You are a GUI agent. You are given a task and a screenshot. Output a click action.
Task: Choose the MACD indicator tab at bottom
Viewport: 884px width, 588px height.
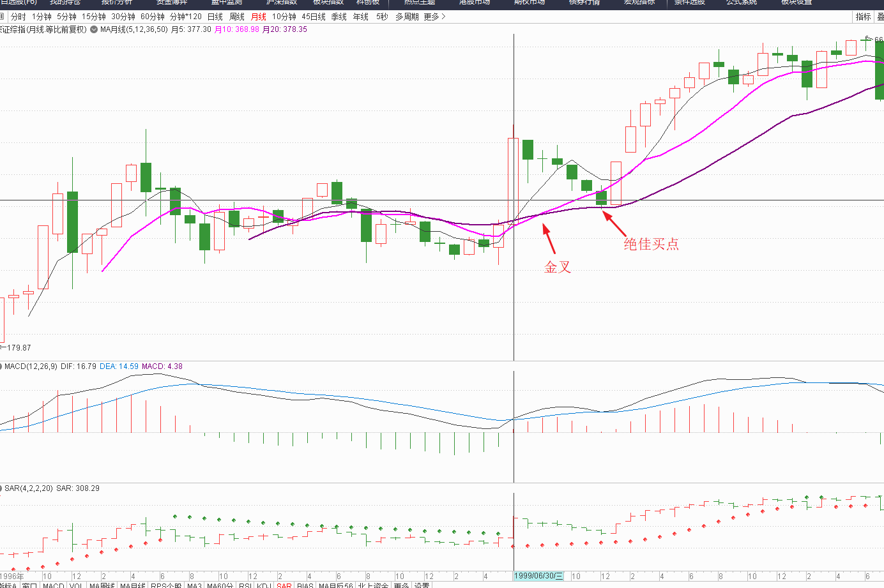[x=53, y=585]
